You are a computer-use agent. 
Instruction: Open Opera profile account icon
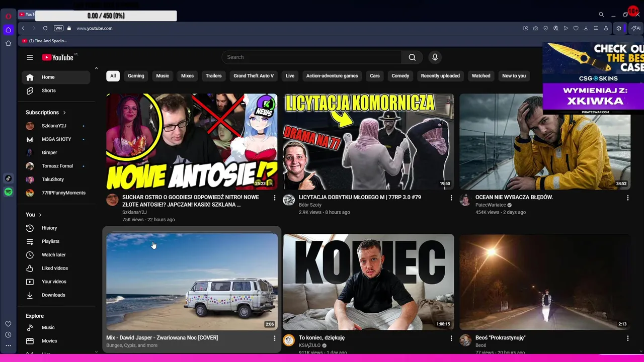(x=606, y=28)
